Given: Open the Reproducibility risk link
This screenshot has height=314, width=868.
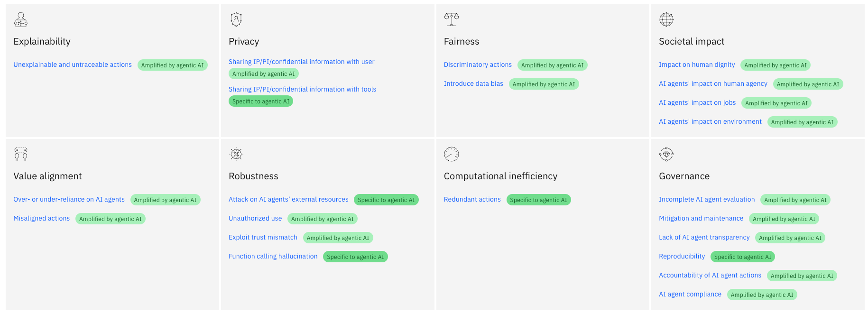Looking at the screenshot, I should 682,257.
